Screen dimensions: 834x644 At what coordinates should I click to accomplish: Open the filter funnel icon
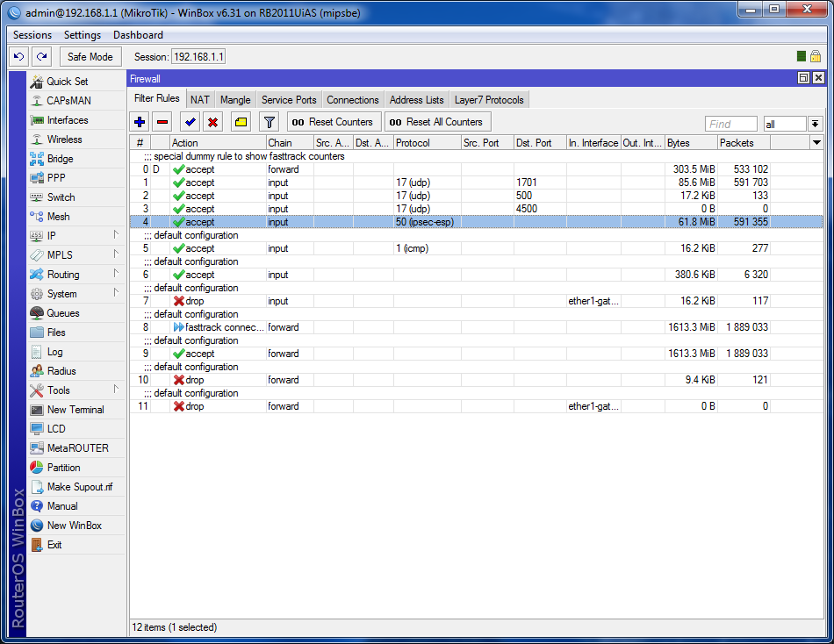click(270, 122)
